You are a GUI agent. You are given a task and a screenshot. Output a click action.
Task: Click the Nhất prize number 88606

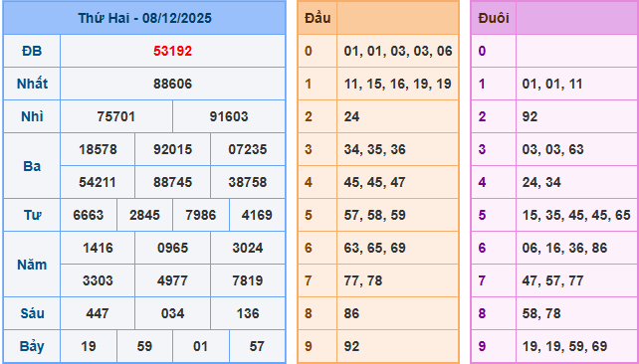point(172,84)
